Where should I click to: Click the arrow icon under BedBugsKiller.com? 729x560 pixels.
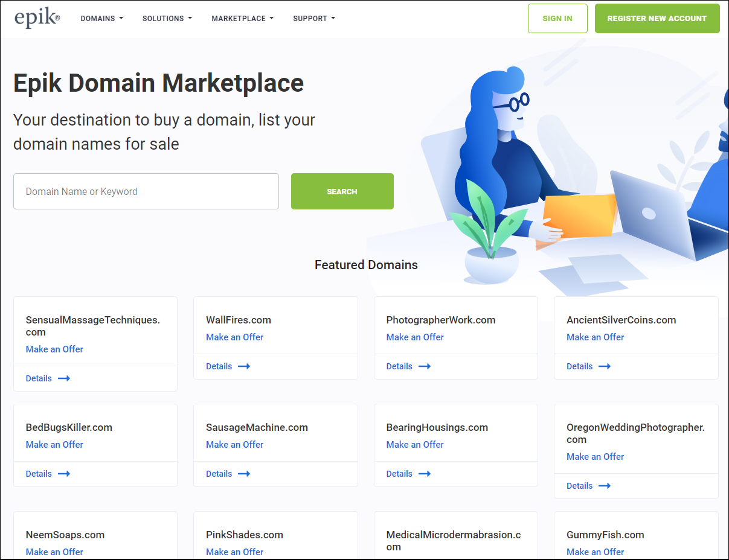64,474
